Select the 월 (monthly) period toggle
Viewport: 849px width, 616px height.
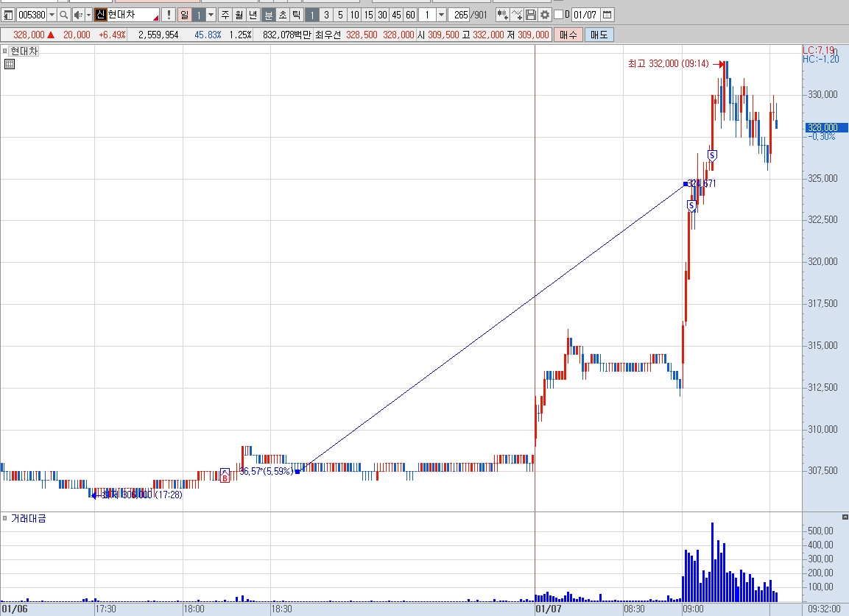point(239,15)
